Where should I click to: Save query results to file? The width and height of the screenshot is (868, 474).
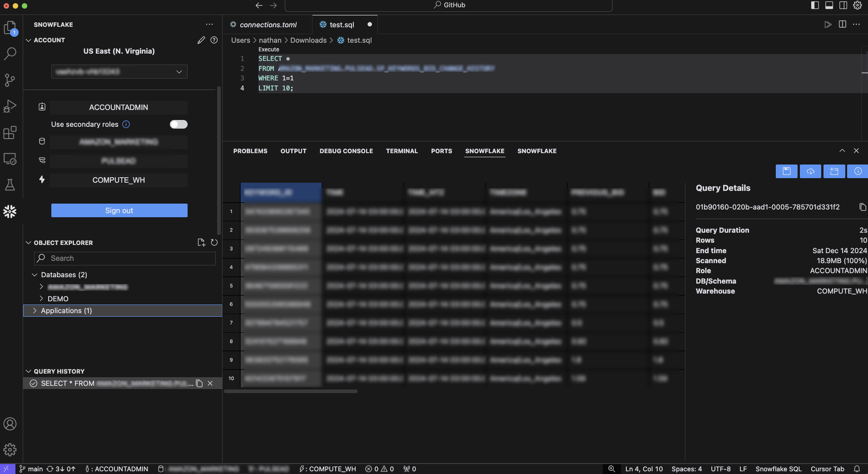pyautogui.click(x=787, y=171)
